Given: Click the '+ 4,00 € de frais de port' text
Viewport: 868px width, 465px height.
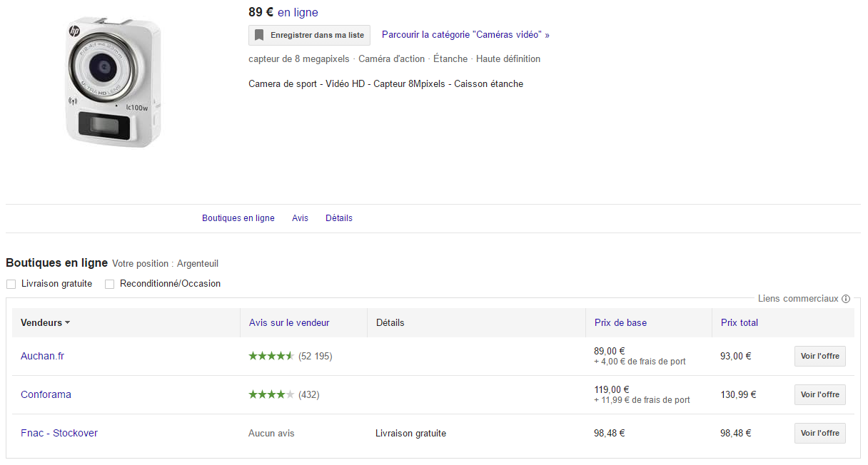Looking at the screenshot, I should (x=640, y=362).
